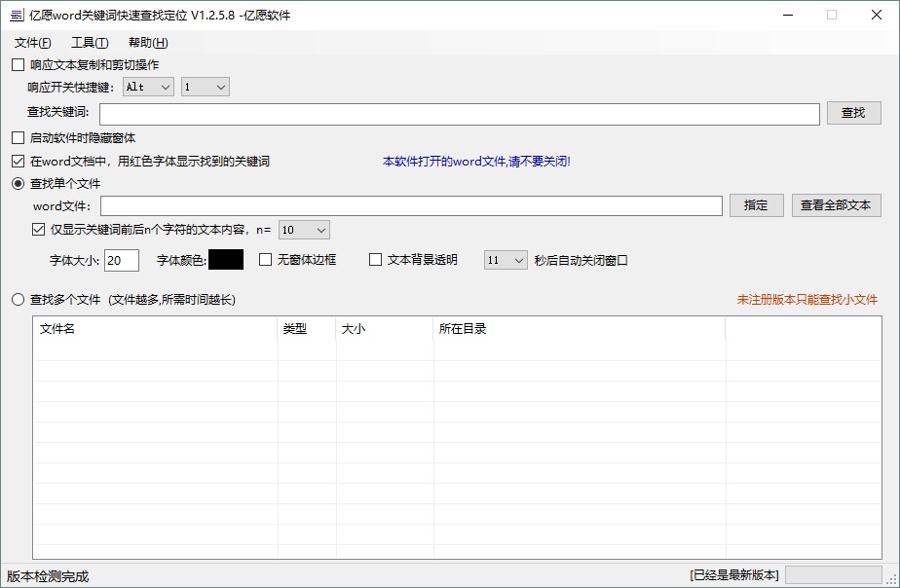Click the 查找 search button
The image size is (900, 588).
click(x=853, y=113)
